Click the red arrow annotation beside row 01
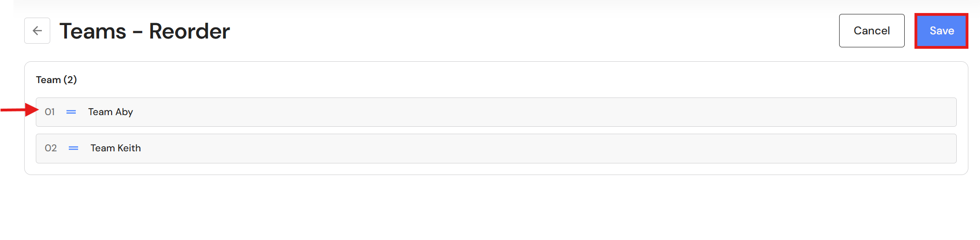The image size is (980, 240). pos(20,110)
